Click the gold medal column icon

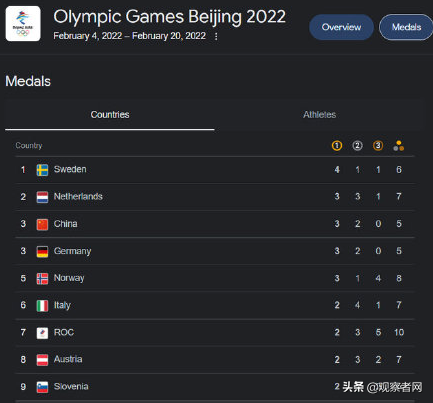337,146
